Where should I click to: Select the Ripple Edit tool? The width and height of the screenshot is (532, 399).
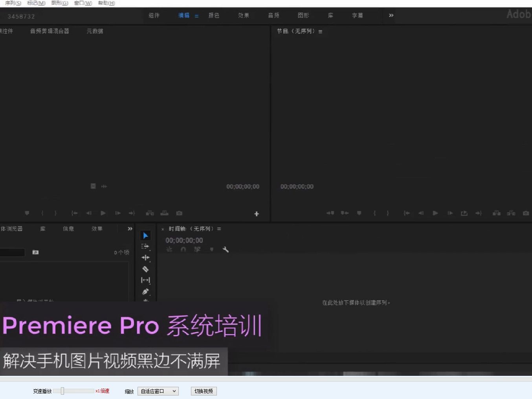(145, 258)
